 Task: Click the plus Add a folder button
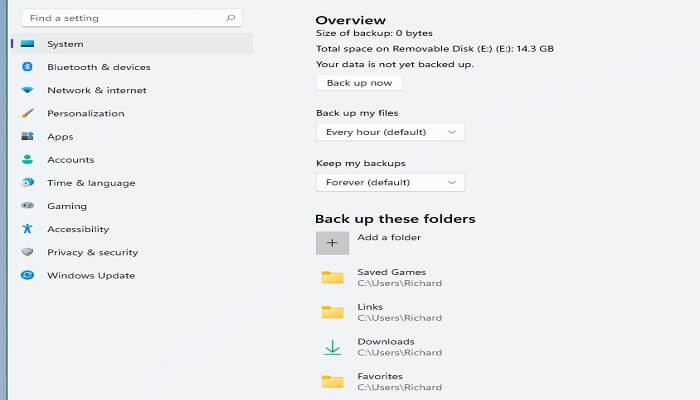click(x=333, y=242)
